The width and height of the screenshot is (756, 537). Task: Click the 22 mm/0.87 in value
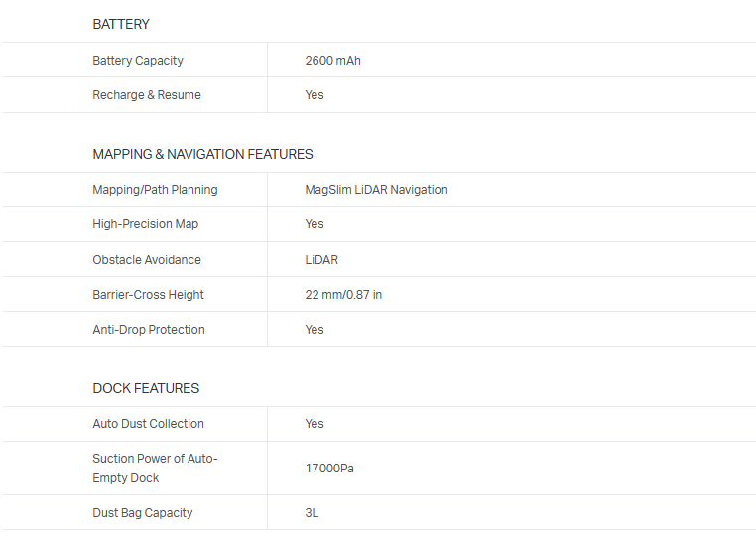[x=343, y=295]
